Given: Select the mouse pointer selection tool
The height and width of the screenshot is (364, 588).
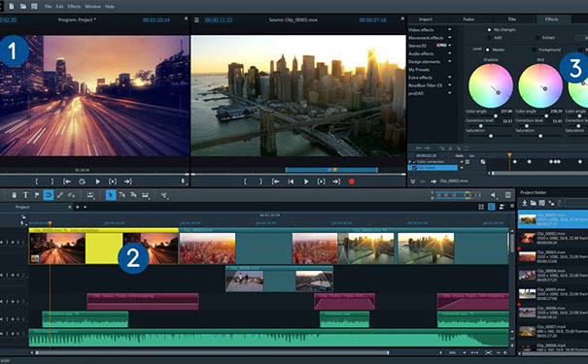Looking at the screenshot, I should (111, 195).
